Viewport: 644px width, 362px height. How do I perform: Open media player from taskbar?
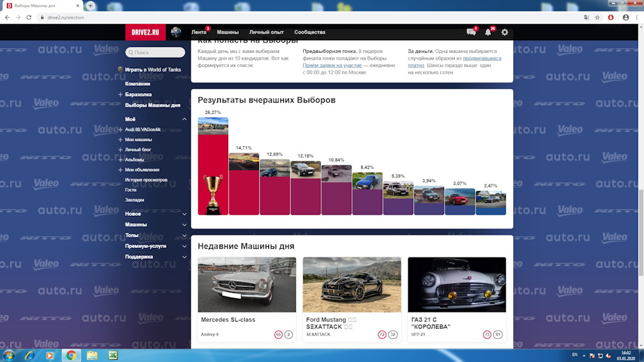(50, 355)
